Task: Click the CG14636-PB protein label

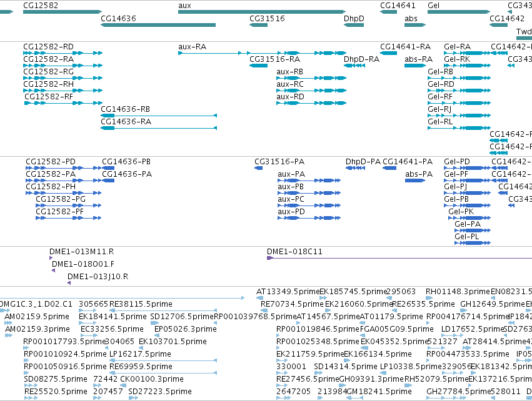Action: [x=126, y=162]
